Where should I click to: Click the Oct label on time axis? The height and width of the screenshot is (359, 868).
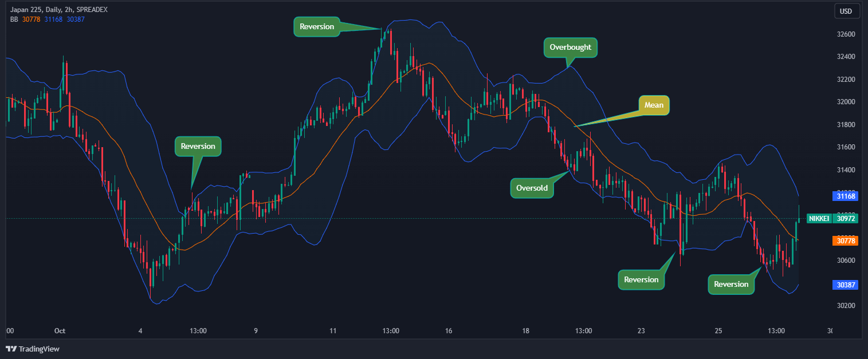coord(60,330)
